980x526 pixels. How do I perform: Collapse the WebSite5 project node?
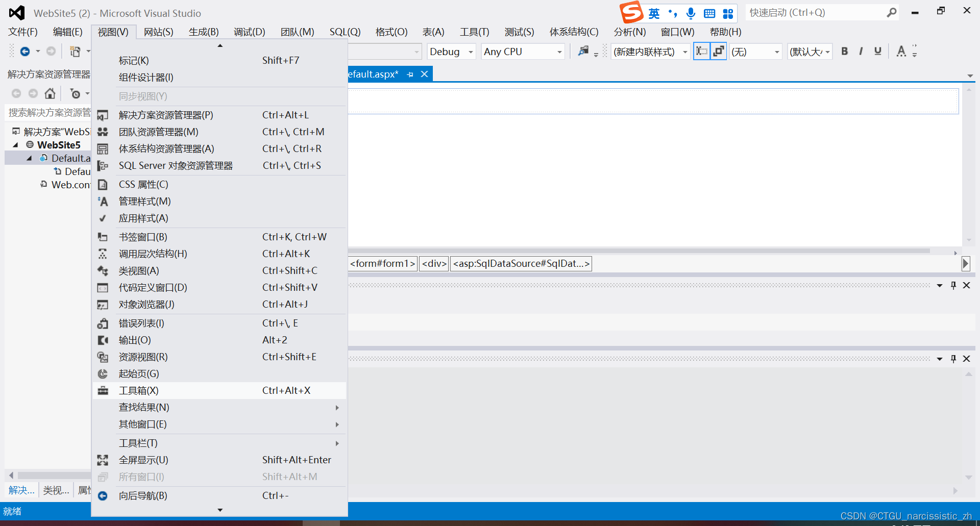[15, 145]
